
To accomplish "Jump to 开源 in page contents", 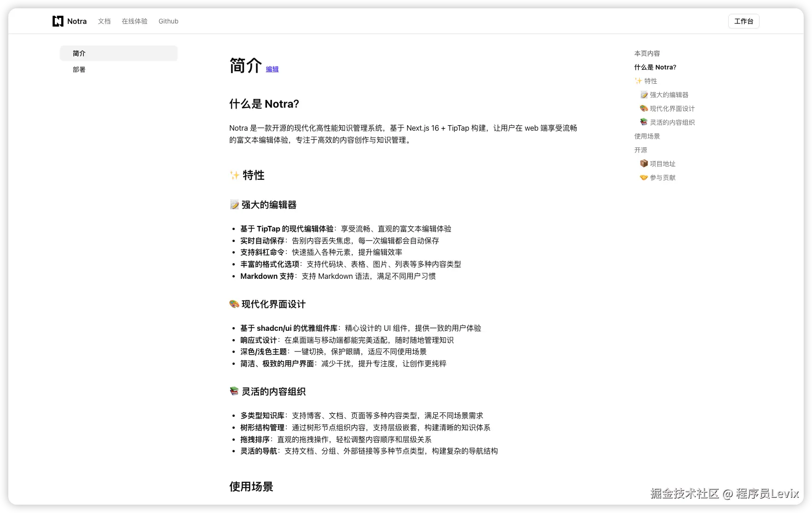I will click(640, 150).
